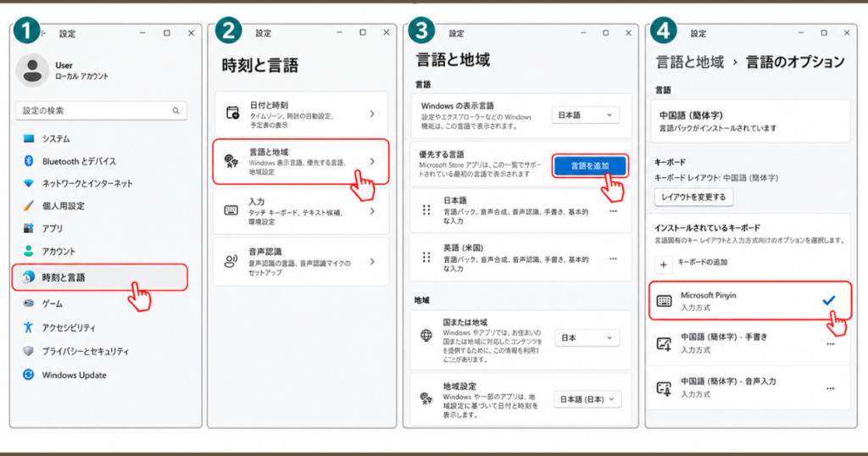Click the 設定の検索 search field

[101, 111]
